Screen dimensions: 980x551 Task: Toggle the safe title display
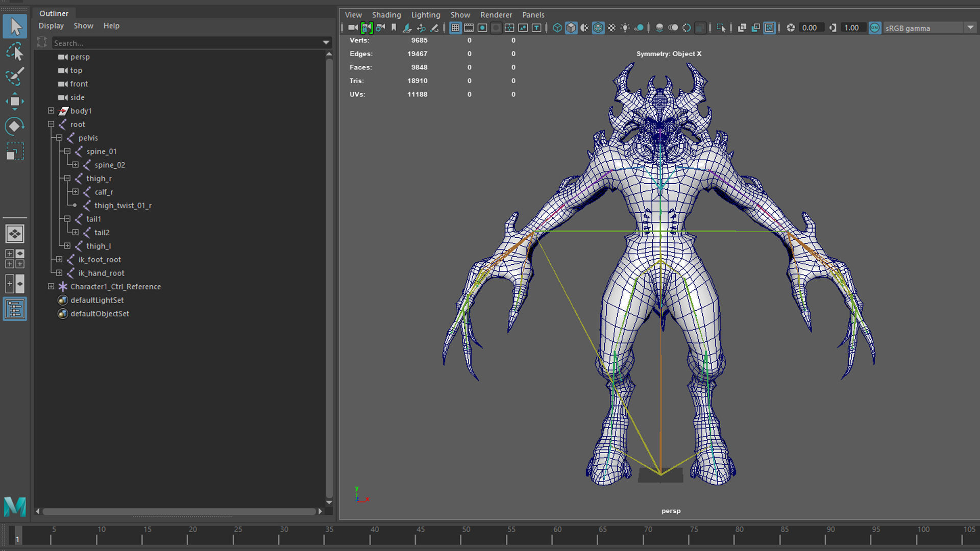(536, 28)
